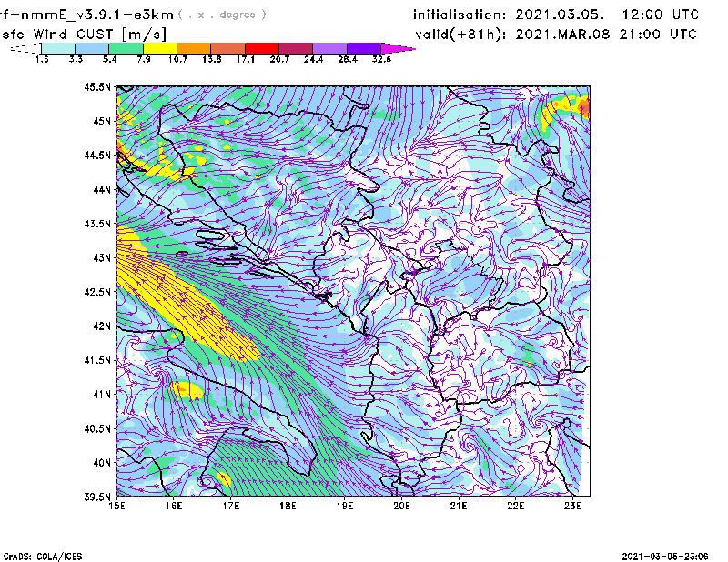Click the 44.5N latitude label
Screen dimensions: 728x562
pos(98,155)
